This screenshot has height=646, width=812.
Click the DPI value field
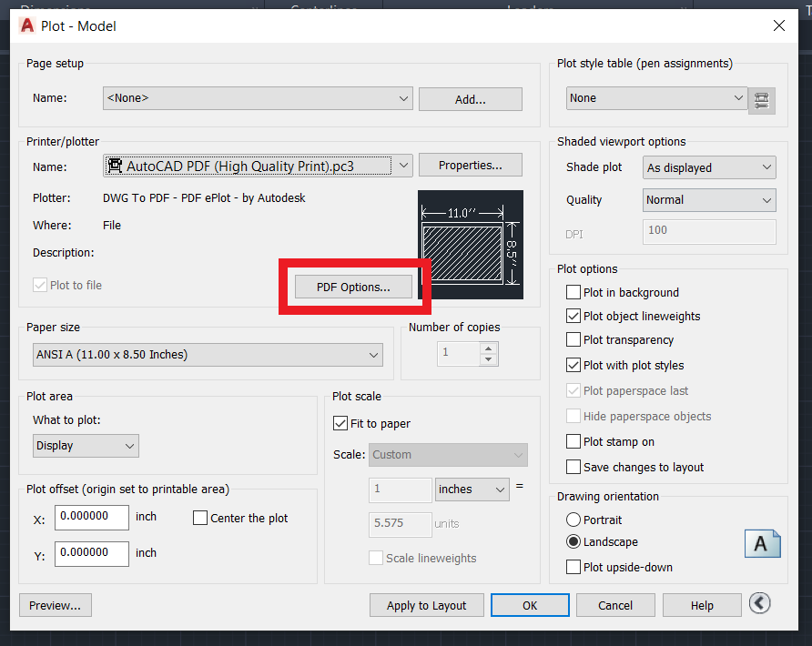709,232
